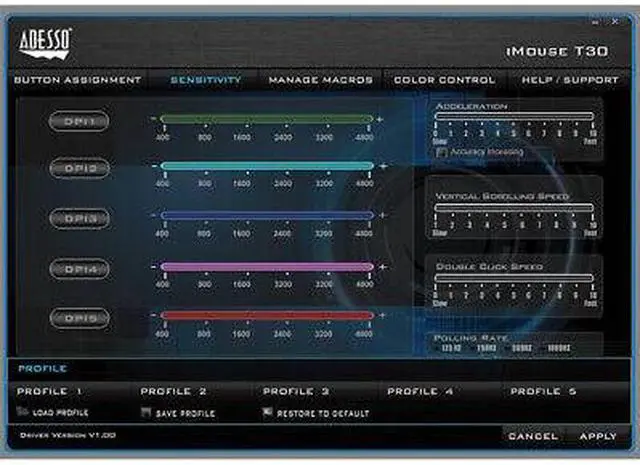This screenshot has width=640, height=465.
Task: Click the Acceleration slider bar
Action: pos(515,118)
